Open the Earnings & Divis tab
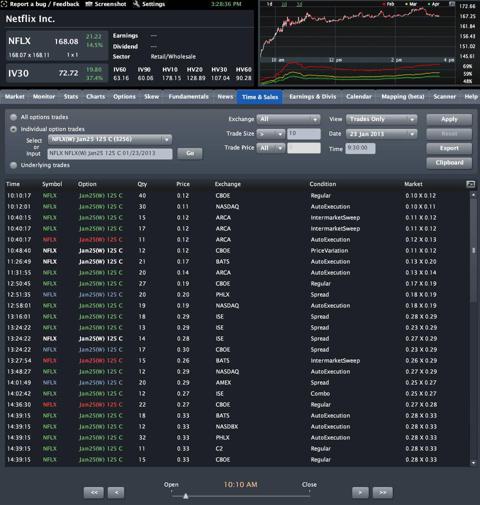The width and height of the screenshot is (480, 505). tap(313, 97)
